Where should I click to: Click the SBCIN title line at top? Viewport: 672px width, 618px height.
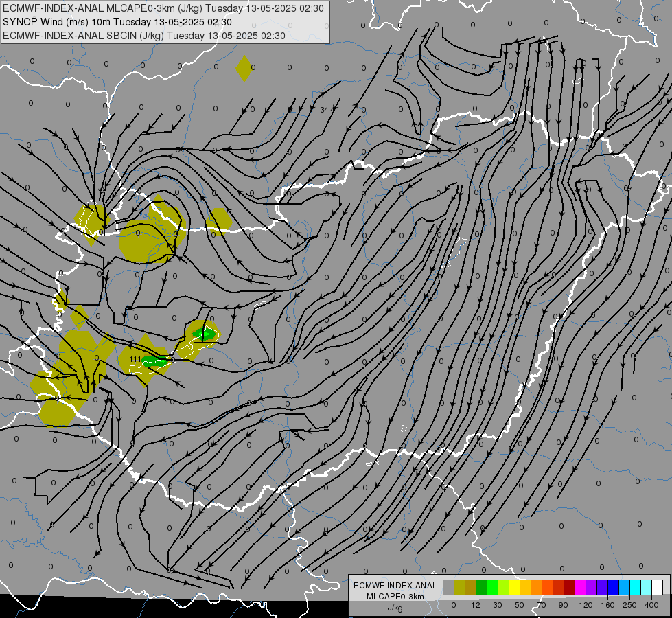144,36
